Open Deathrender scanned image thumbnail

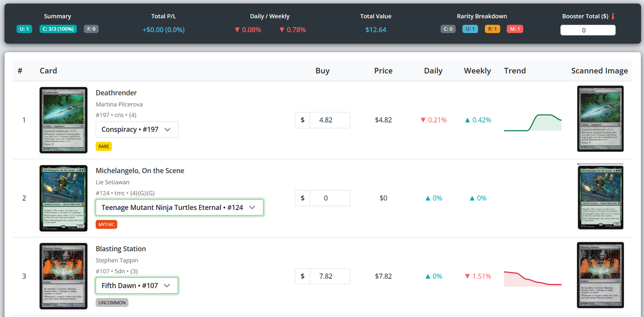tap(600, 119)
